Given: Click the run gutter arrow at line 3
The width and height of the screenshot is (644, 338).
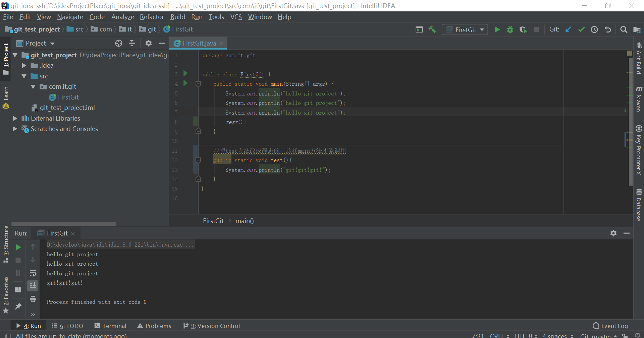Looking at the screenshot, I should (x=185, y=73).
